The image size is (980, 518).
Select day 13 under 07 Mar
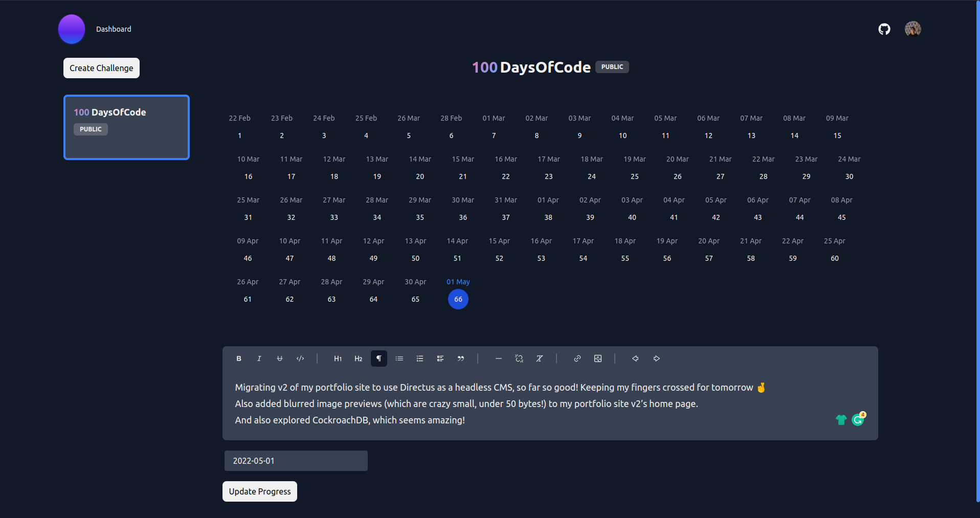point(751,136)
